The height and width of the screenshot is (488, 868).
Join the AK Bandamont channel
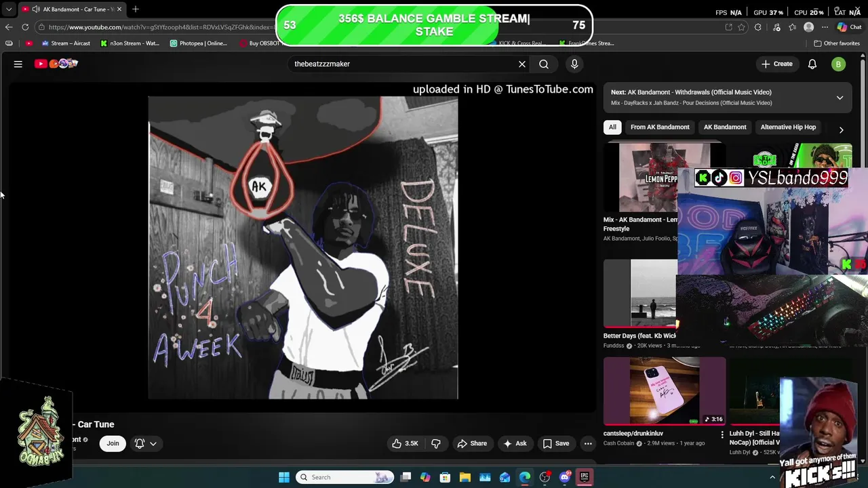click(x=113, y=443)
